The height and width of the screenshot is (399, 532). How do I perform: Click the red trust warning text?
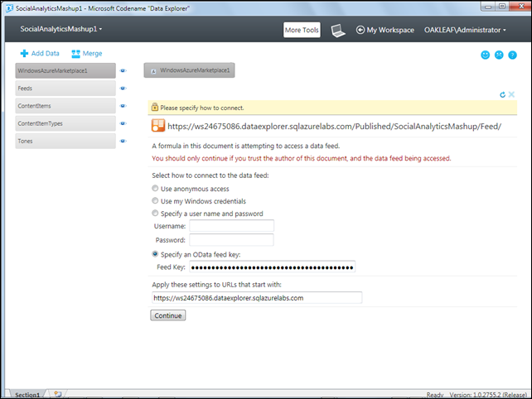click(302, 158)
